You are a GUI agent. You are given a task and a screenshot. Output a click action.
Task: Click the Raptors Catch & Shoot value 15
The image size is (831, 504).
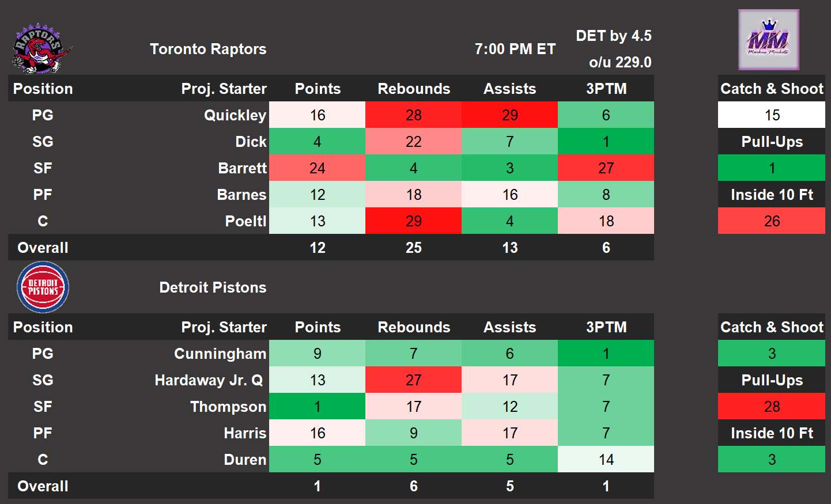tap(772, 115)
